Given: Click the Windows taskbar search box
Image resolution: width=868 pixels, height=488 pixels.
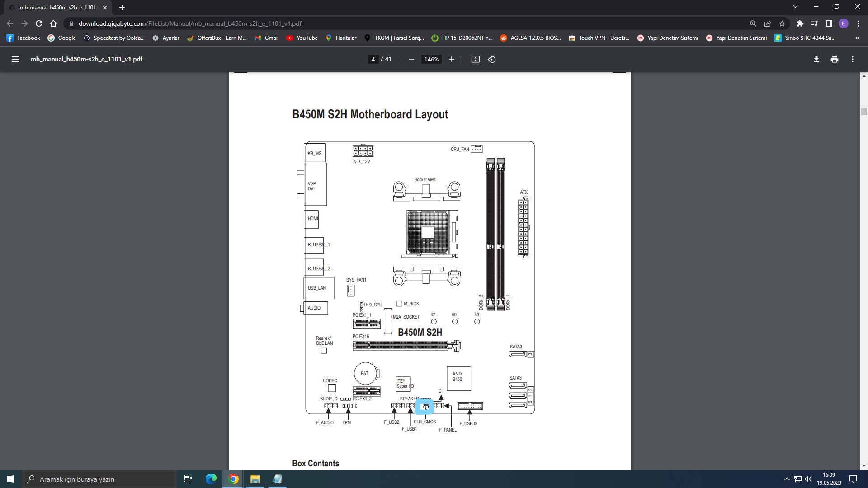Looking at the screenshot, I should [99, 479].
